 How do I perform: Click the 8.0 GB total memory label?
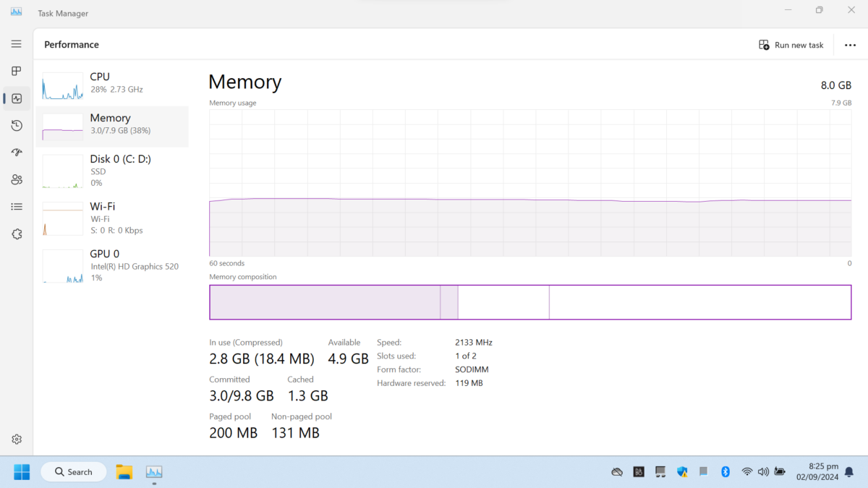click(x=835, y=85)
